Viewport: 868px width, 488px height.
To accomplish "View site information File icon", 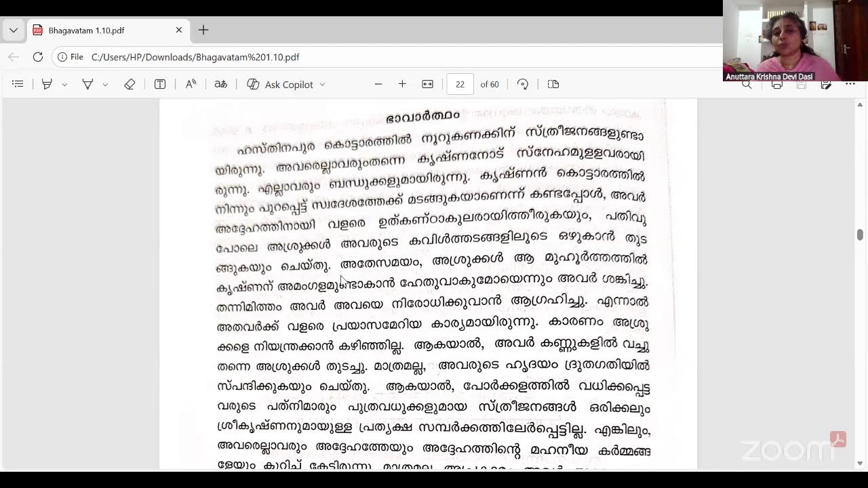I will [71, 57].
